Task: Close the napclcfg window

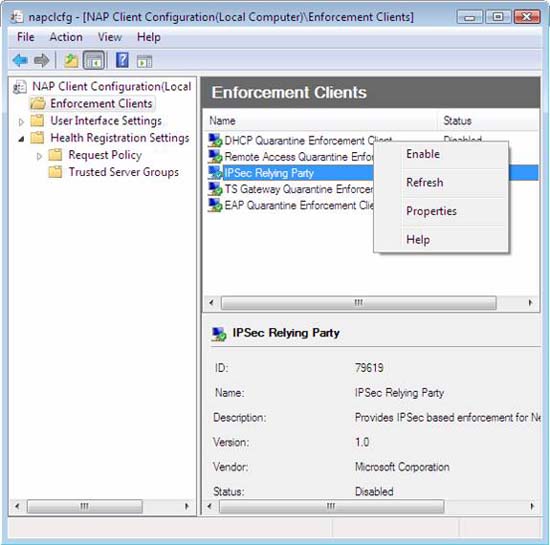Action: tap(526, 17)
